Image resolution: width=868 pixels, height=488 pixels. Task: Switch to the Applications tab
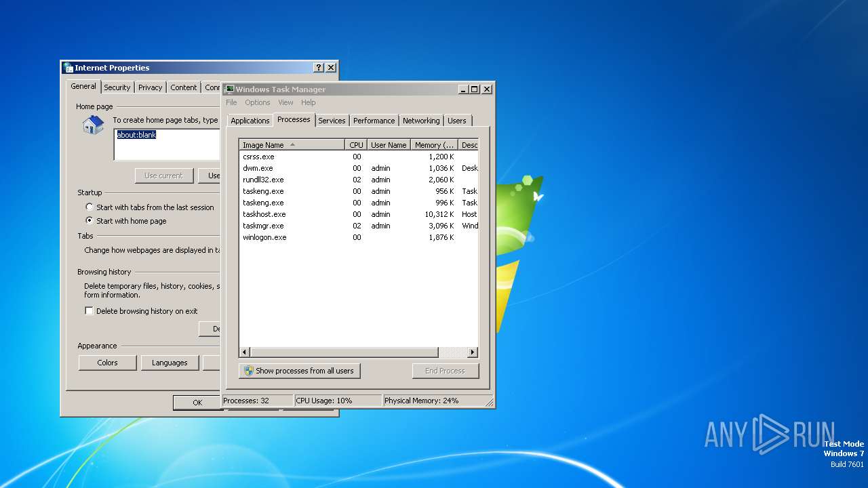[250, 121]
